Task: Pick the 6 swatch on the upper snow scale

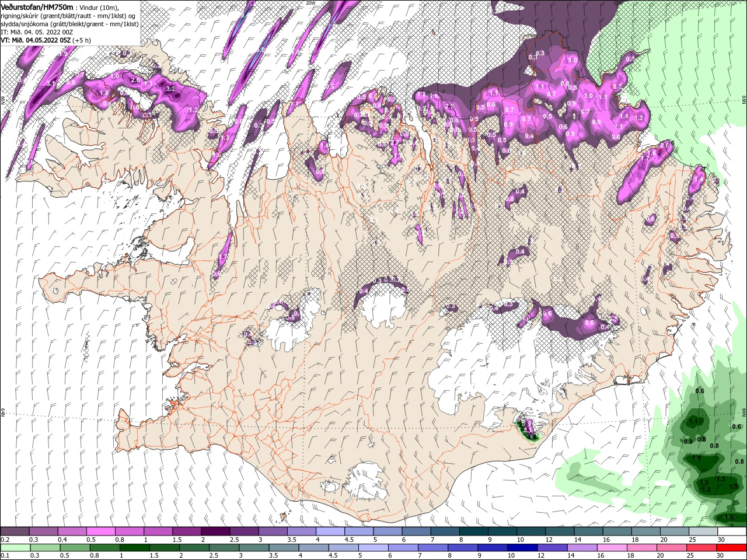Action: click(416, 531)
